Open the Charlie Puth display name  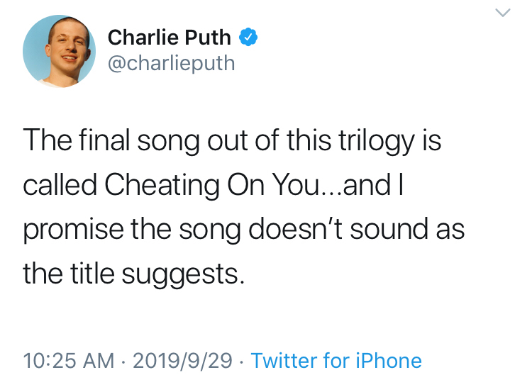click(169, 38)
